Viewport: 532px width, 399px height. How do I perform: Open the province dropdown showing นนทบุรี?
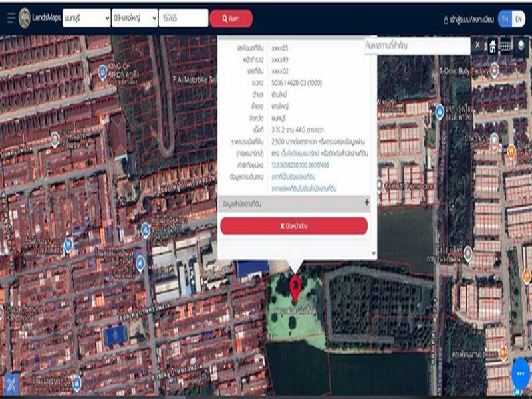(86, 18)
